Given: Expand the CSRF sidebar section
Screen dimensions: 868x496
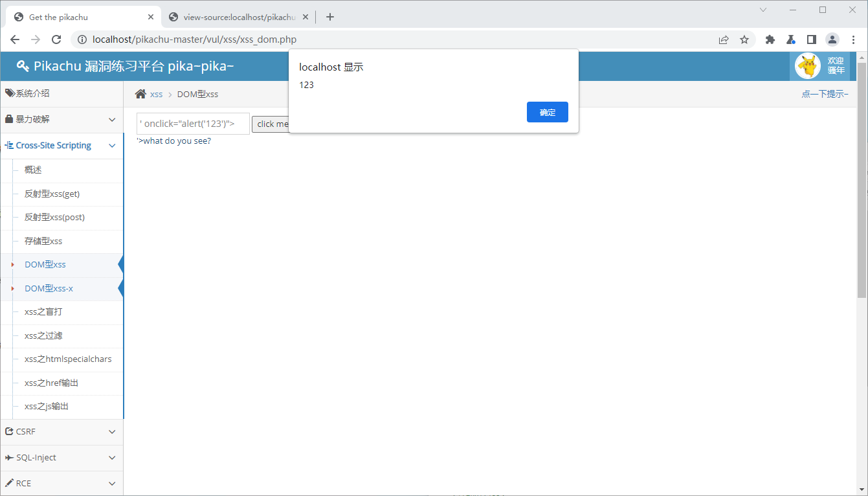Looking at the screenshot, I should [x=61, y=431].
